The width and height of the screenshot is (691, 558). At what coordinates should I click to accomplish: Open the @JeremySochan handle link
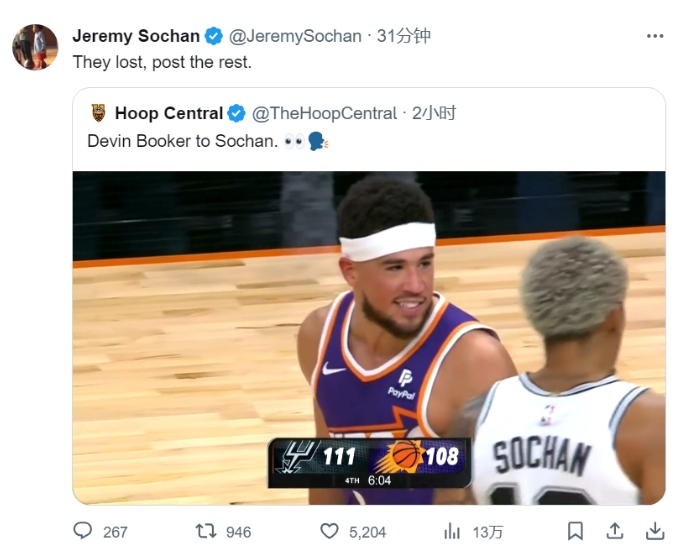(295, 36)
